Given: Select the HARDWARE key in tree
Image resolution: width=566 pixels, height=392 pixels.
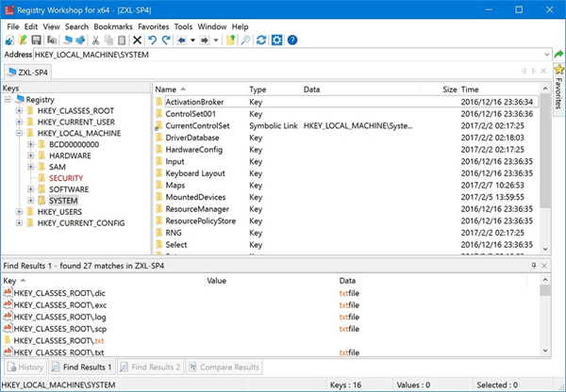Looking at the screenshot, I should pos(69,155).
